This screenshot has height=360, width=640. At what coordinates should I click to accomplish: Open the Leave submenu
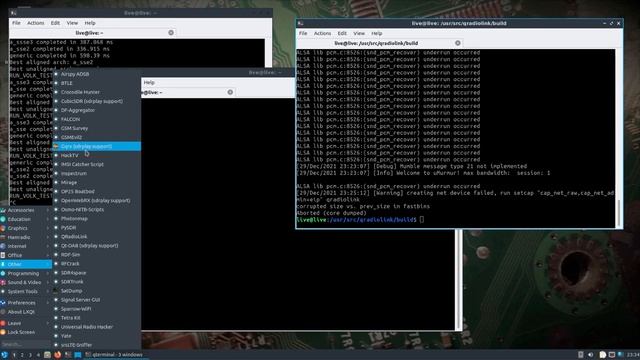click(x=26, y=323)
